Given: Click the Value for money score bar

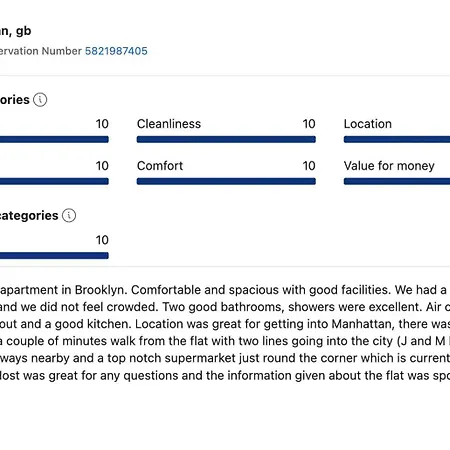Looking at the screenshot, I should pyautogui.click(x=397, y=181).
